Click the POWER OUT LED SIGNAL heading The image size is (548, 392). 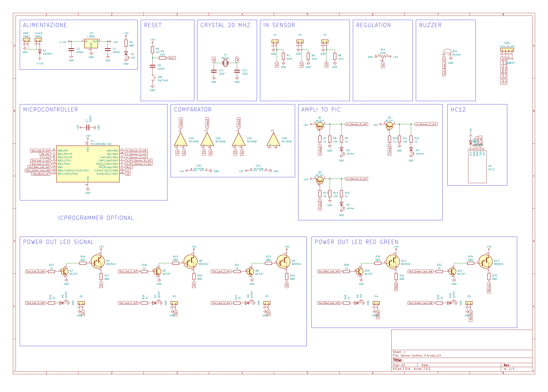[58, 242]
